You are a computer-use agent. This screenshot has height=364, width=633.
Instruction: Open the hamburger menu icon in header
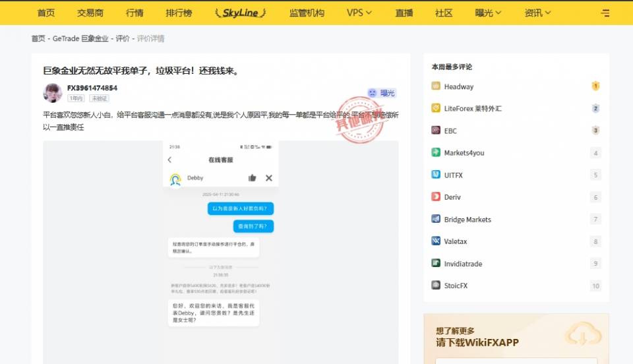click(605, 13)
